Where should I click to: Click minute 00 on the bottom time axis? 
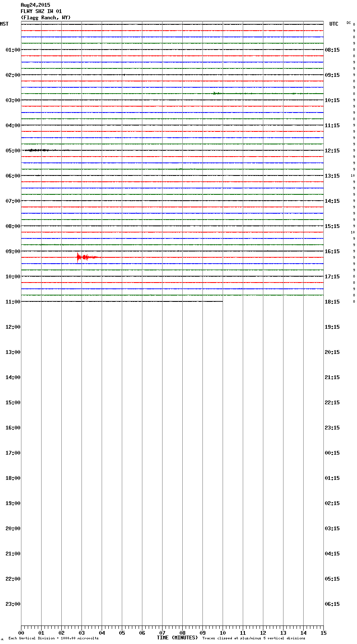click(21, 633)
